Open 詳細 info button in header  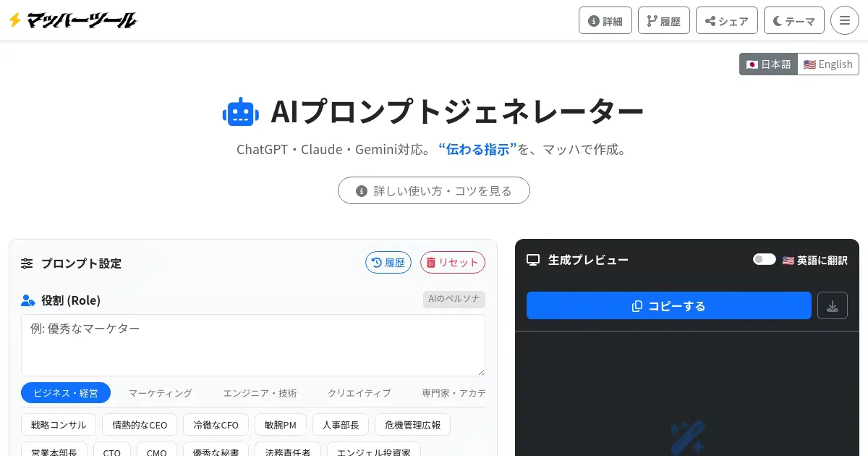pyautogui.click(x=605, y=20)
